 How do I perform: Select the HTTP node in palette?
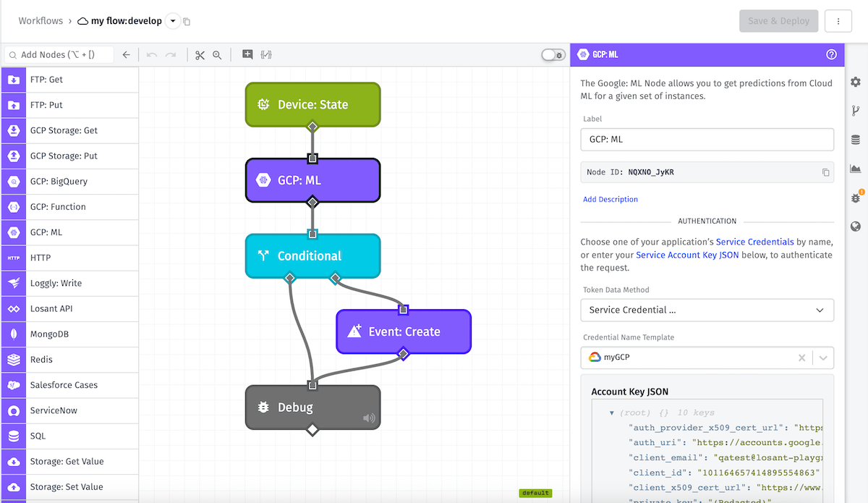pos(69,258)
